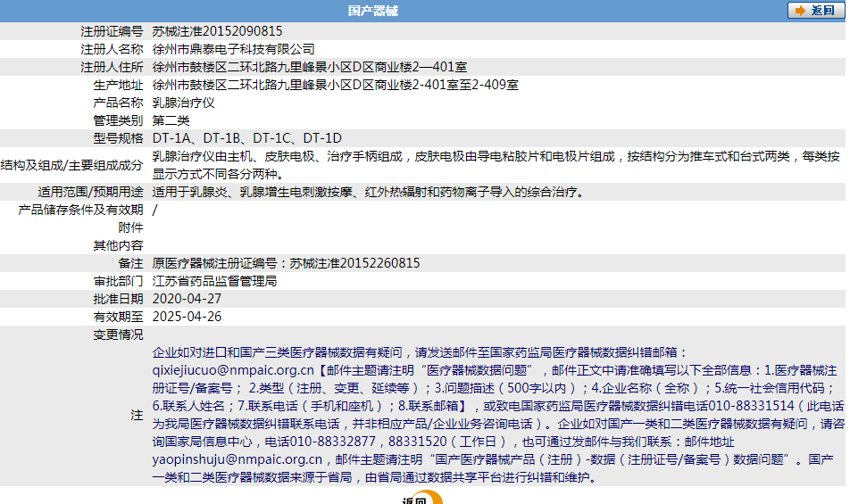
Task: Click the 注册人住所 address ending in 2—401室
Action: coord(310,67)
